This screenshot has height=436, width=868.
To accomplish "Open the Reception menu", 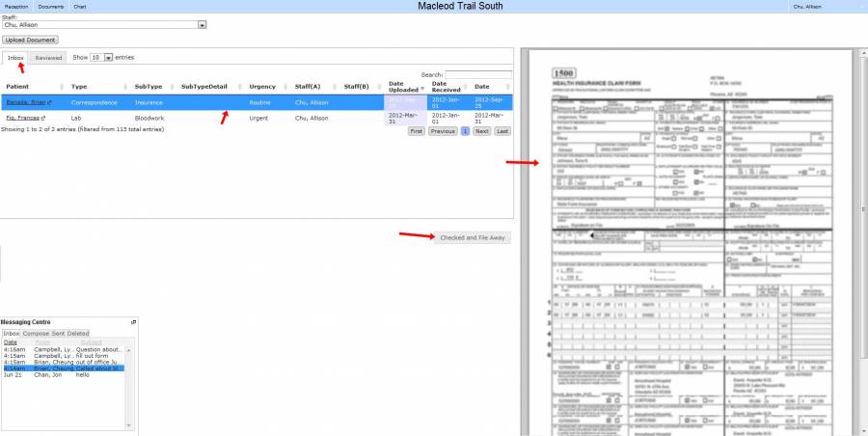I will (16, 6).
